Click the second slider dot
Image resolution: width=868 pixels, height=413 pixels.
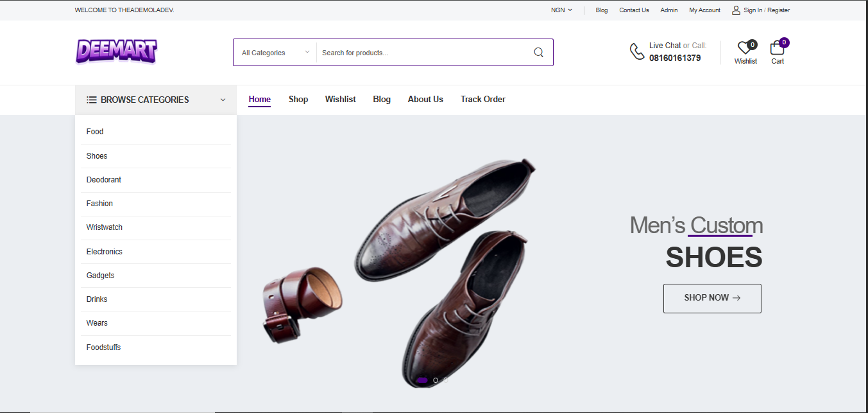pos(436,380)
